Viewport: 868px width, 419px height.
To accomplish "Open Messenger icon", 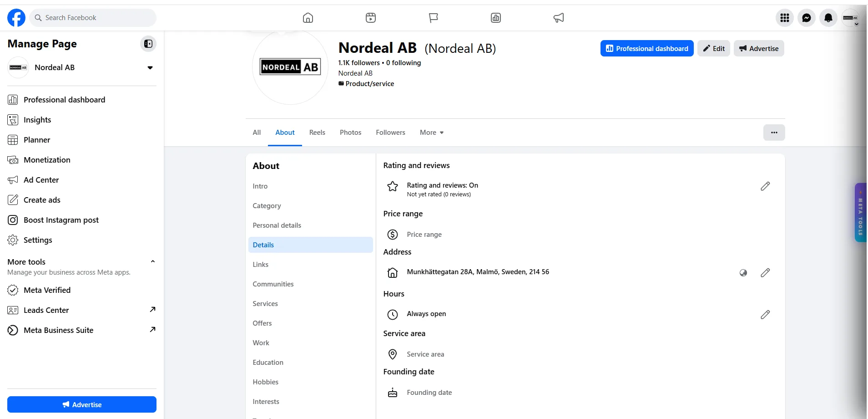I will (x=807, y=18).
